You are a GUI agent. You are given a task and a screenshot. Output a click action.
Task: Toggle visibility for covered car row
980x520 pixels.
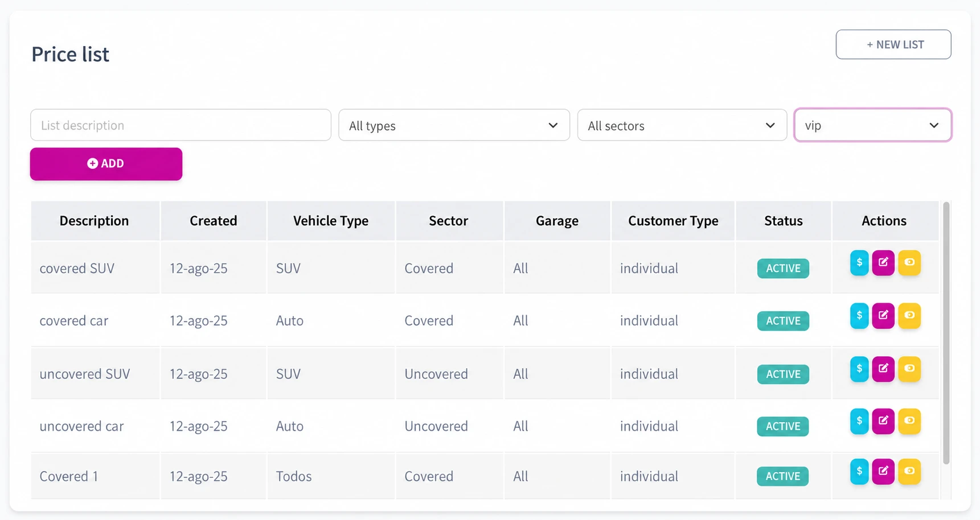(x=909, y=316)
